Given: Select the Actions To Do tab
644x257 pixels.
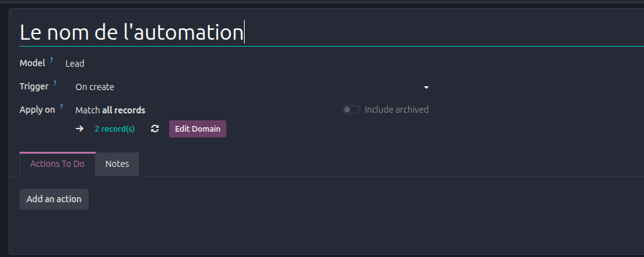Looking at the screenshot, I should click(57, 164).
